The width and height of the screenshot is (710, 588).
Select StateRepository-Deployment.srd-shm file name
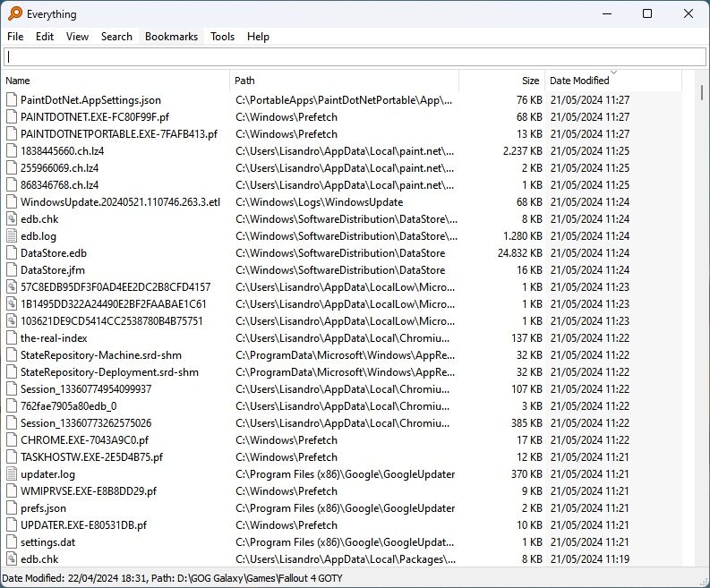109,372
